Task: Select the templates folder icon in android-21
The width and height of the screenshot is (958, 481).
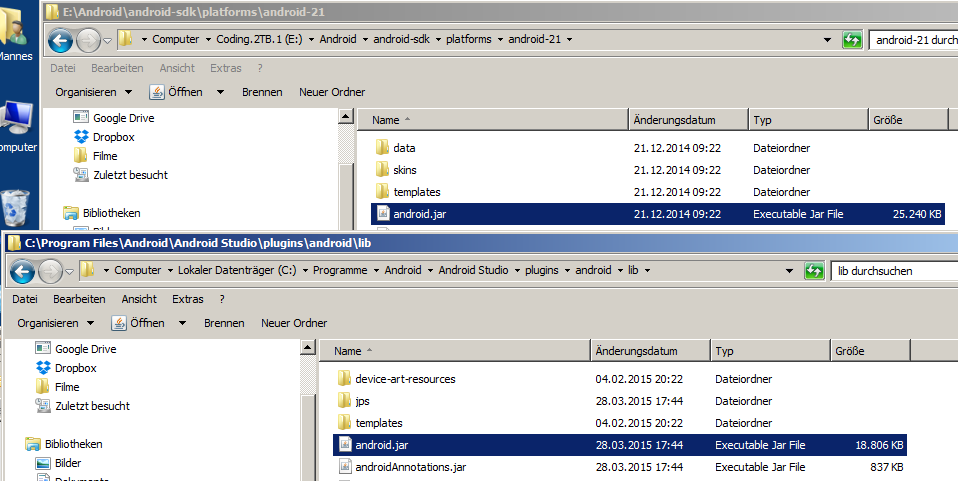Action: (x=382, y=191)
